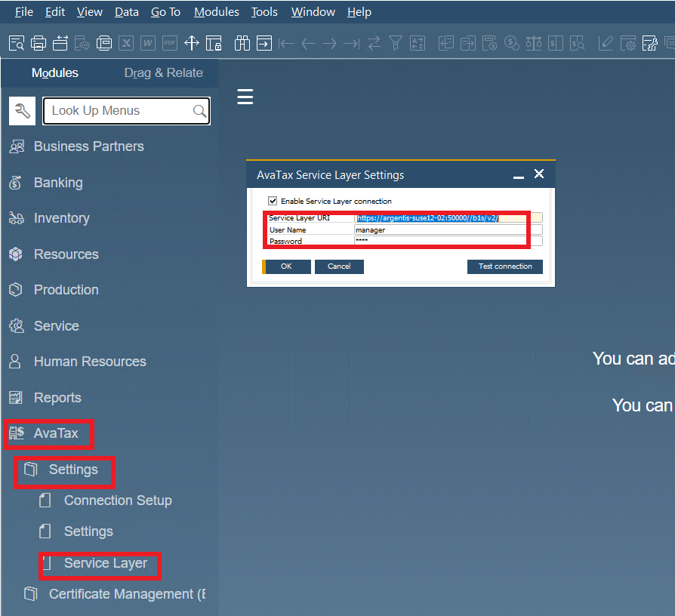Expand the Reports module
Viewport: 675px width, 616px height.
click(57, 398)
